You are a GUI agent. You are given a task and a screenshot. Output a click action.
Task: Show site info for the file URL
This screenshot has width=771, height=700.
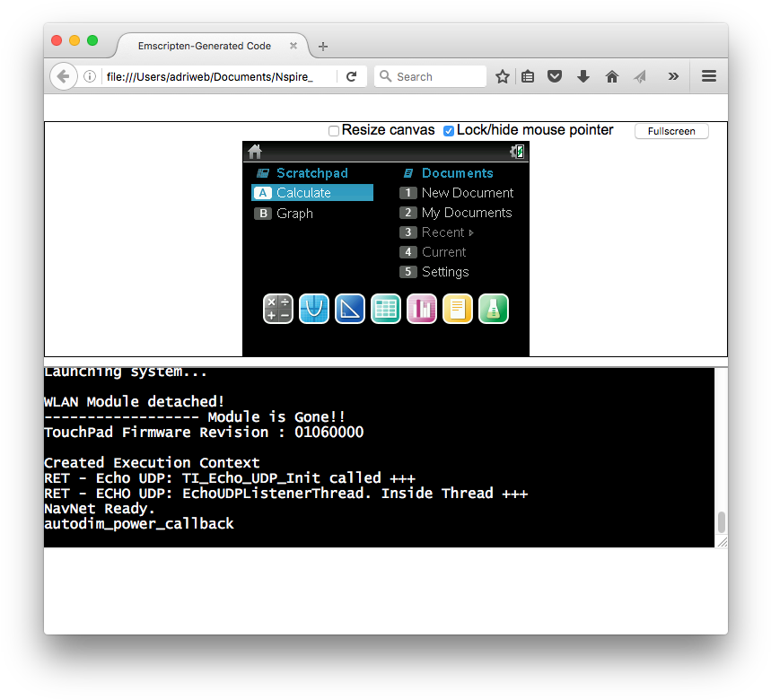(90, 76)
